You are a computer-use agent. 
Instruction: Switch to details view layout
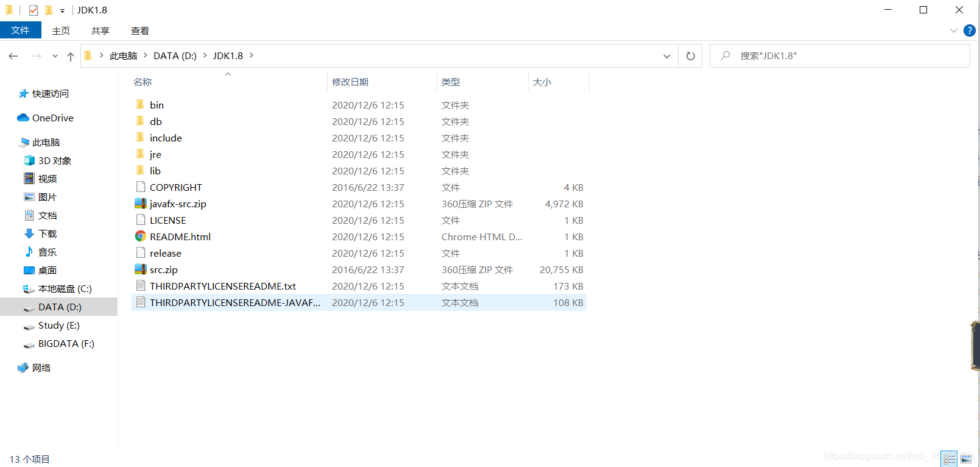click(949, 459)
